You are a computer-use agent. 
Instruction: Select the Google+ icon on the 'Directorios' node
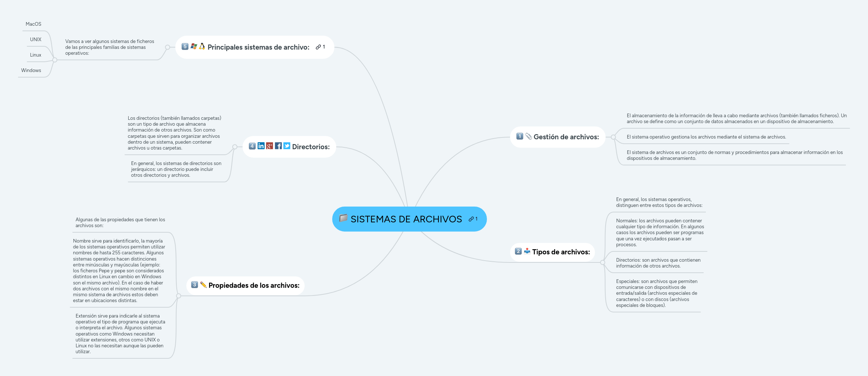click(x=270, y=146)
